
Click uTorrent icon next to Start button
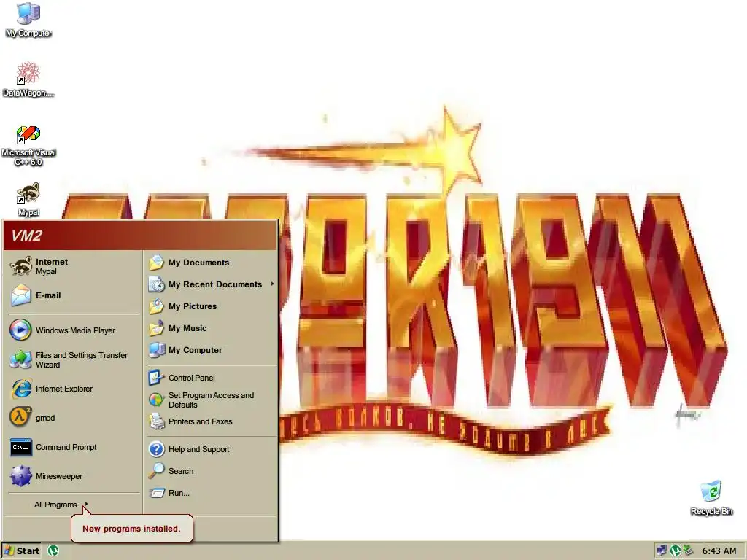pyautogui.click(x=53, y=551)
